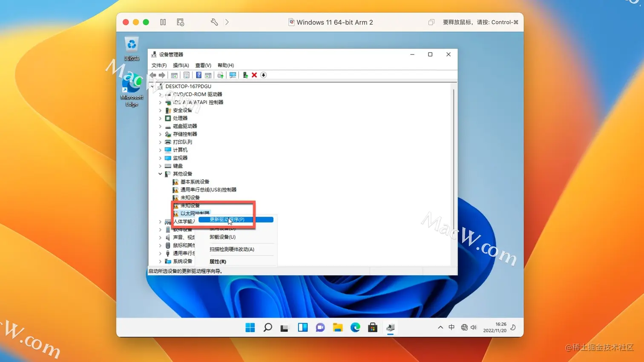Click Device Manager taskbar icon

390,327
